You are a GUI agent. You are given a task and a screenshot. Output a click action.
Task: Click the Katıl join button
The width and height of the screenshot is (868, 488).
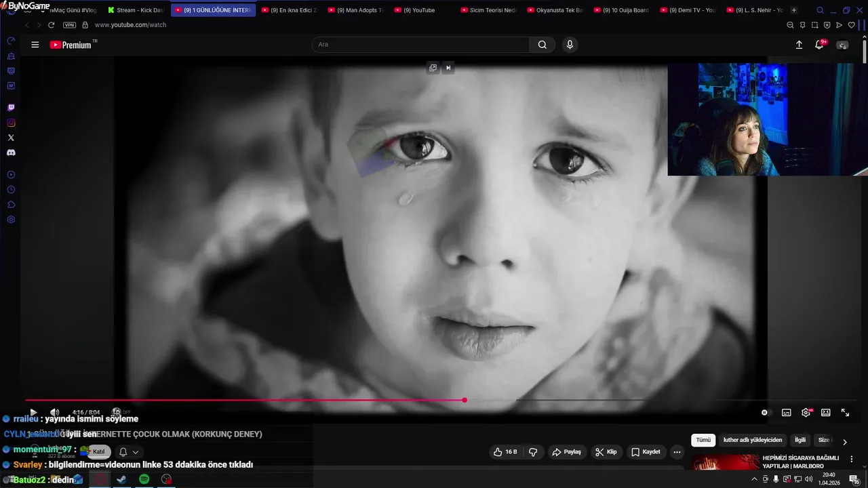click(x=99, y=452)
